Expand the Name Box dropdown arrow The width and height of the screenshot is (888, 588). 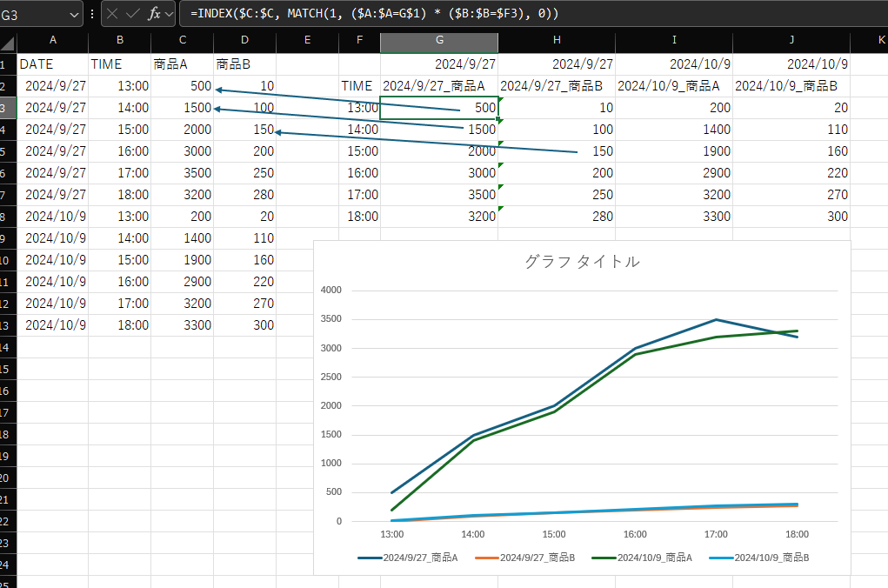tap(74, 15)
